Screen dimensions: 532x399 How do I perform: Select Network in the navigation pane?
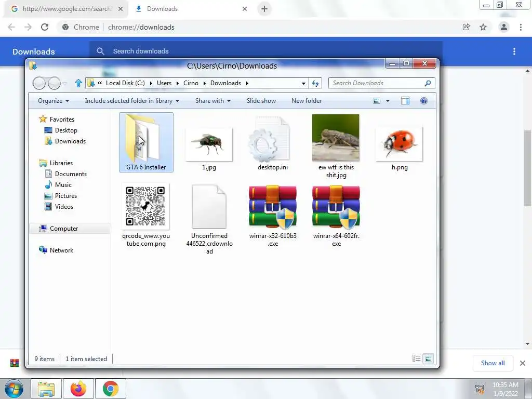[x=61, y=250]
